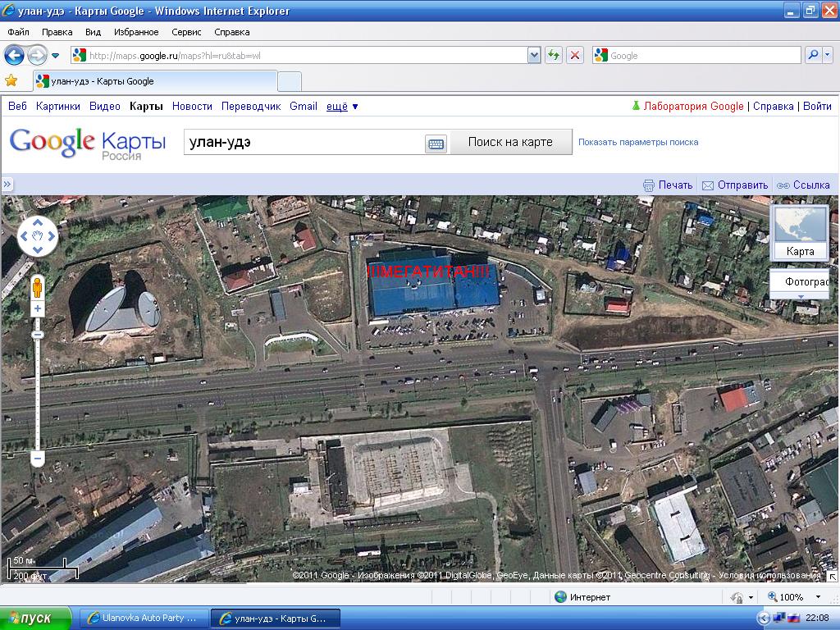Pan the map down with navigation arrow

click(38, 249)
